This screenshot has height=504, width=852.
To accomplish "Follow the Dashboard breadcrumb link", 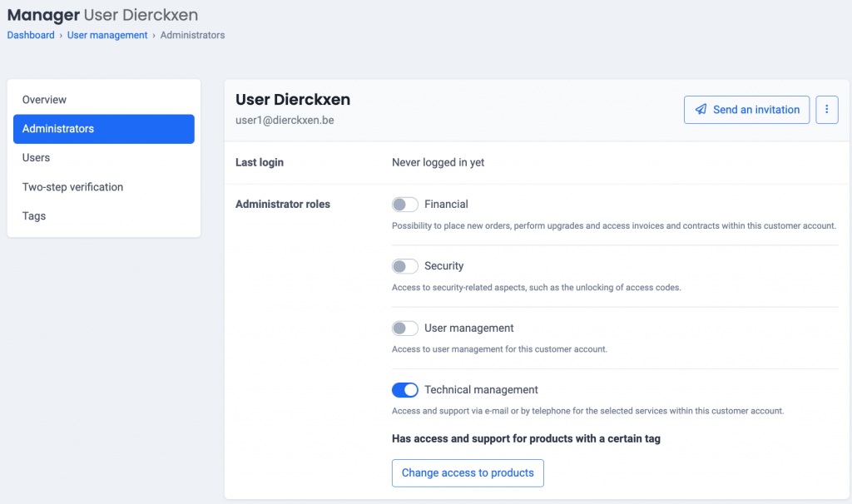I will coord(31,35).
